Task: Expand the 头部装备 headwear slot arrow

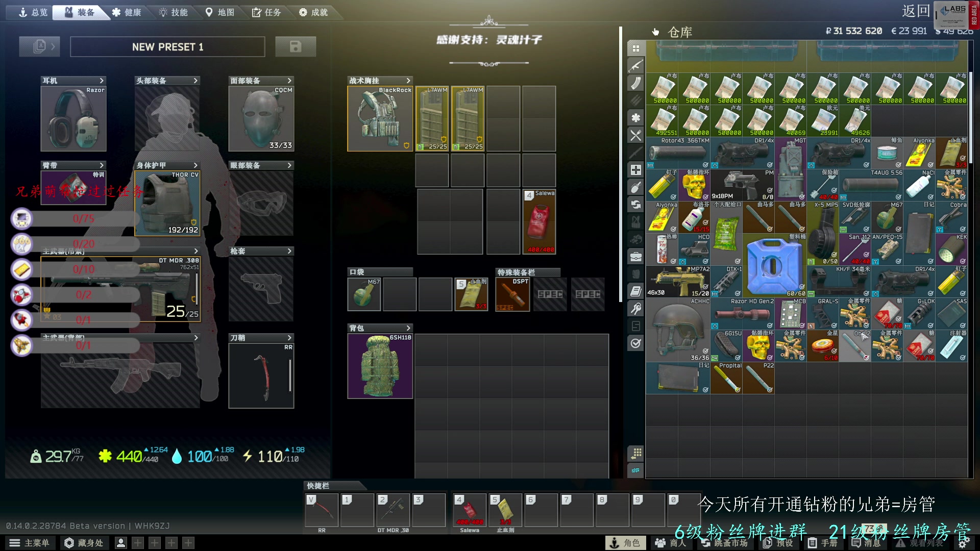Action: tap(195, 81)
